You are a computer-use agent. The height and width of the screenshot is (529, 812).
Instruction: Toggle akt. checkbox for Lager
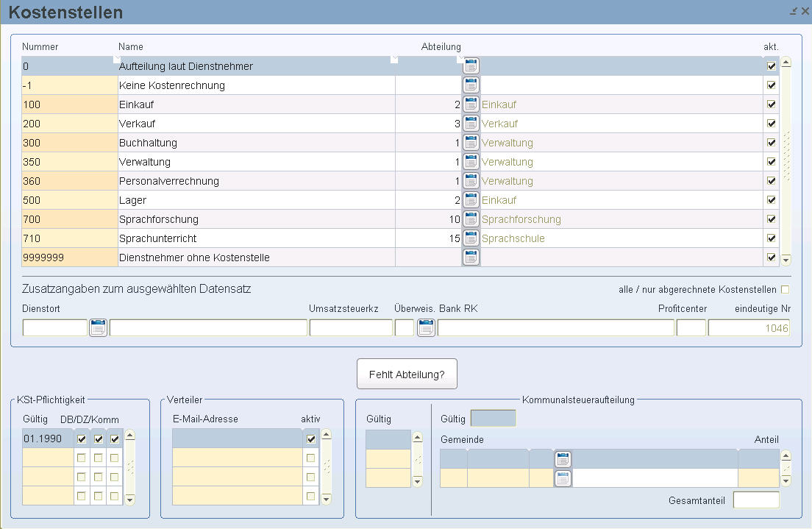point(771,200)
